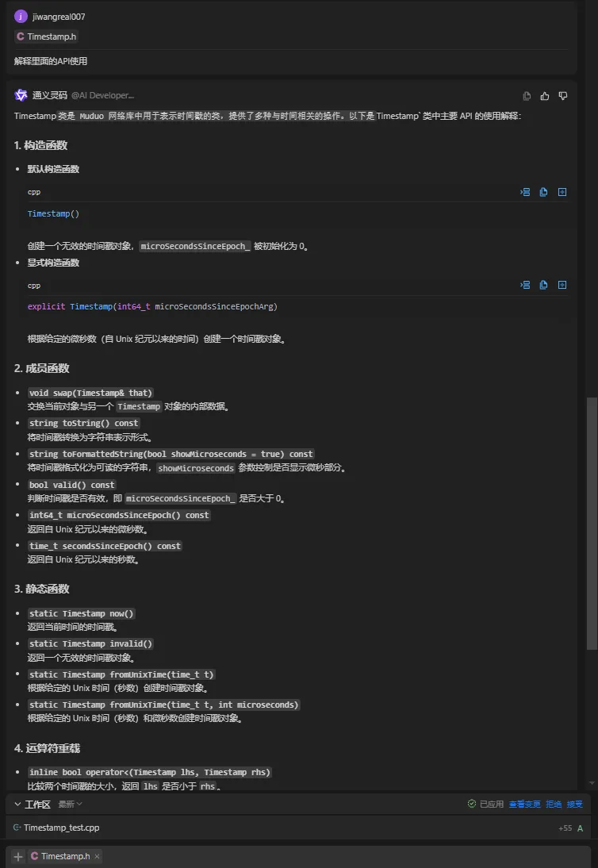The width and height of the screenshot is (598, 868).
Task: Copy the Timestamp() code block
Action: (x=544, y=192)
